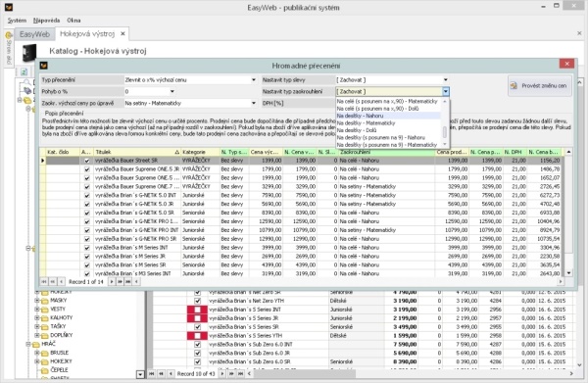Viewport: 588px width, 383px height.
Task: Go to previous page in catalog navigator
Action: tap(161, 373)
